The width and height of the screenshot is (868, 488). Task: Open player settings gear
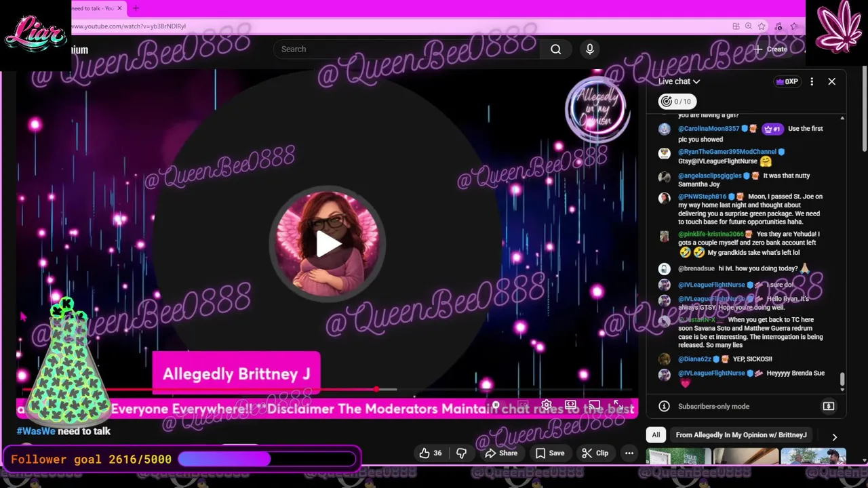[x=547, y=406]
